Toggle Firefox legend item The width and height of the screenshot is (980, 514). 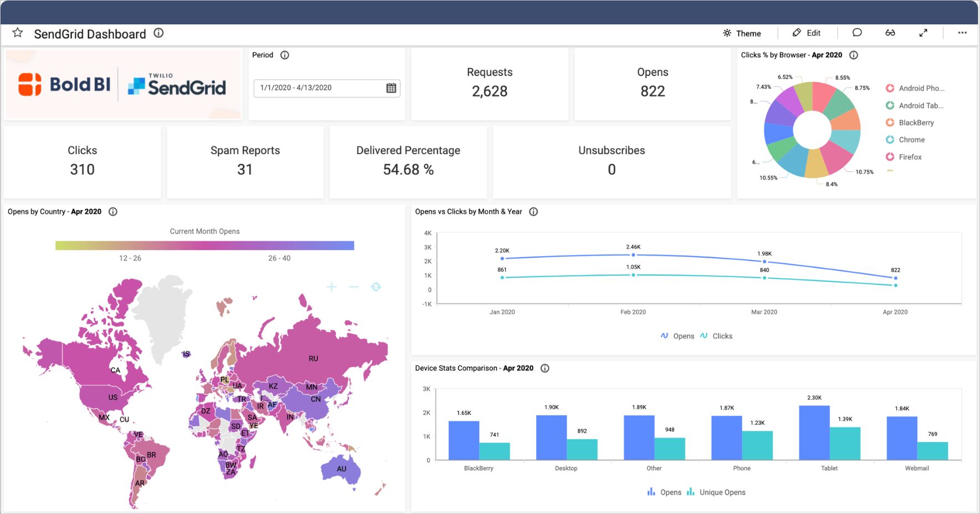904,157
